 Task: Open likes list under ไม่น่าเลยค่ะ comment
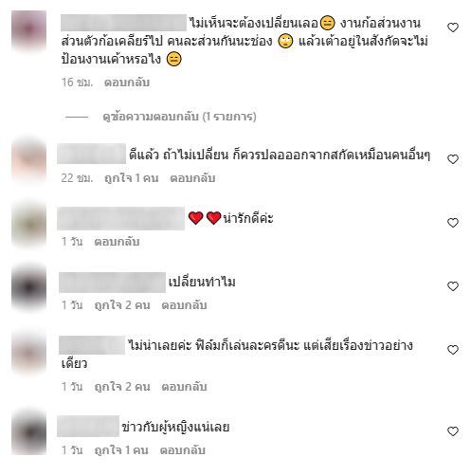click(122, 387)
